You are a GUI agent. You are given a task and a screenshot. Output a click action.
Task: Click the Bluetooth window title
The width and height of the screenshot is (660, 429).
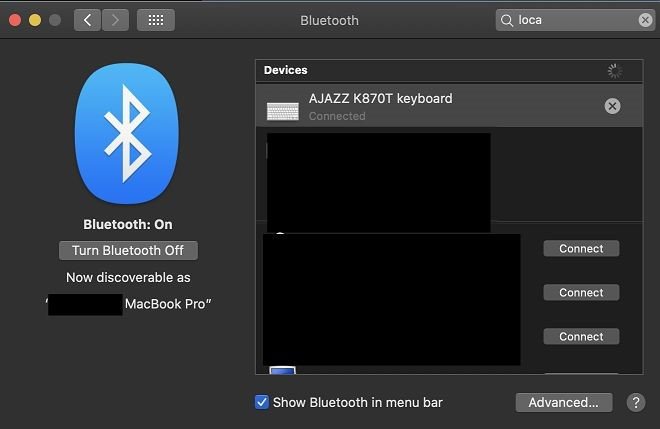tap(330, 21)
